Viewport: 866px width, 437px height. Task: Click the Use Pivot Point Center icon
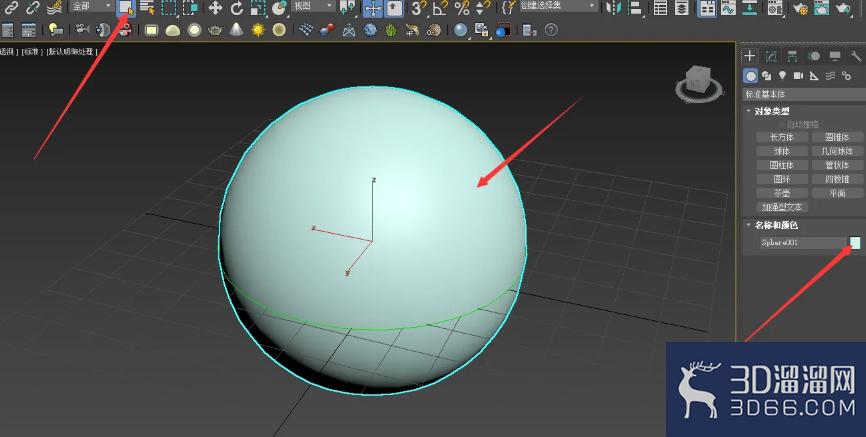click(x=347, y=8)
